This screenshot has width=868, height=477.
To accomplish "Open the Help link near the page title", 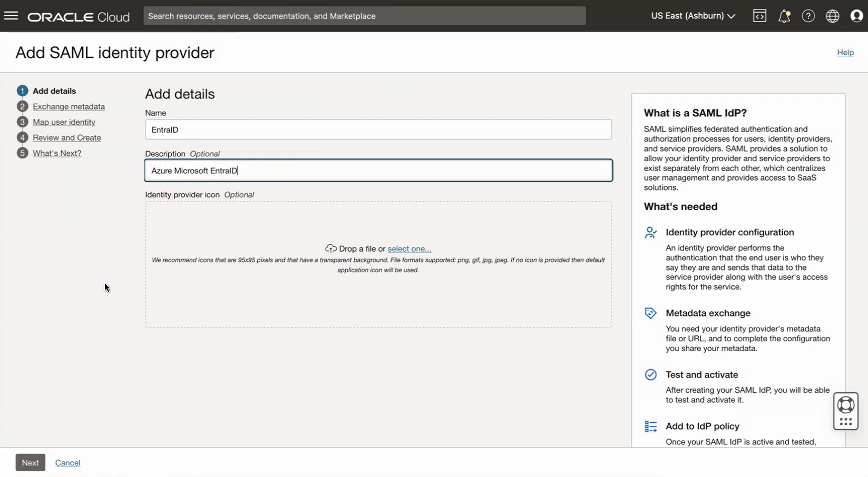I will (845, 52).
